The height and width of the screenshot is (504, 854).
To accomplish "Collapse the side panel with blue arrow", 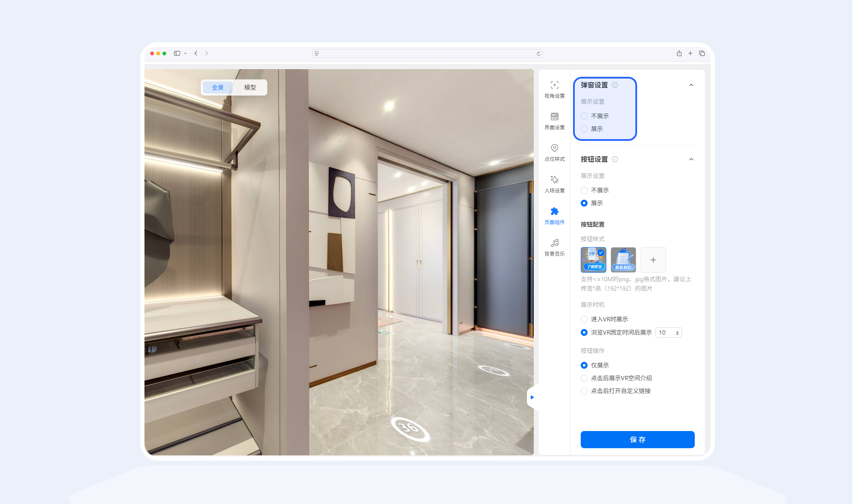I will coord(532,397).
